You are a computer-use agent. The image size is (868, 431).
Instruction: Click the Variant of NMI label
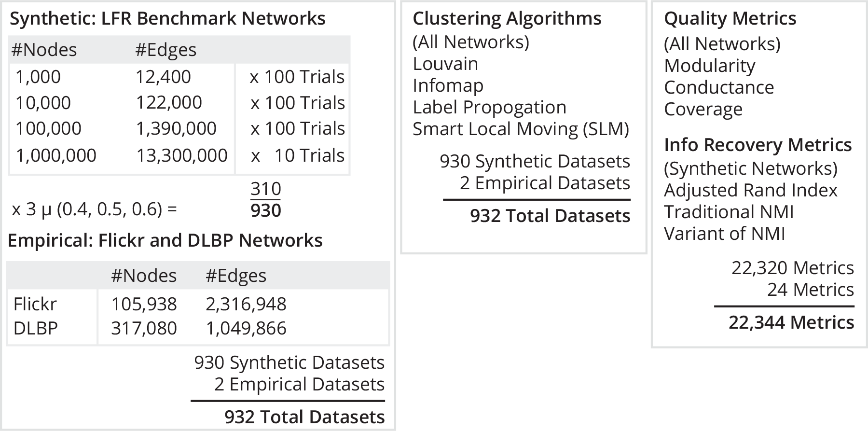point(724,234)
